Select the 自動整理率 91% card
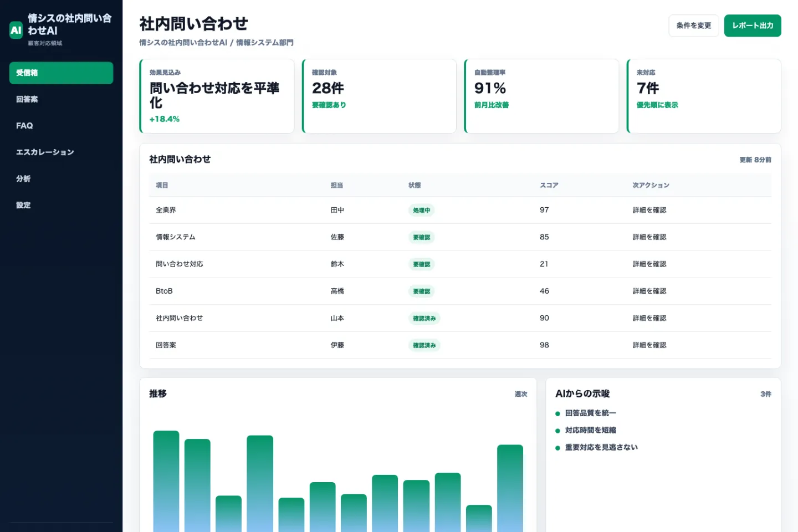The height and width of the screenshot is (532, 798). coord(541,96)
